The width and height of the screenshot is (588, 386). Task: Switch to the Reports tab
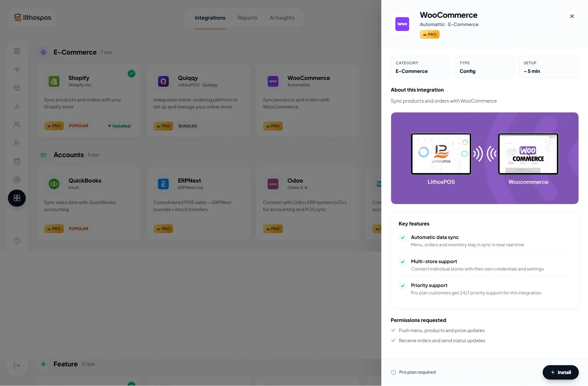coord(247,18)
